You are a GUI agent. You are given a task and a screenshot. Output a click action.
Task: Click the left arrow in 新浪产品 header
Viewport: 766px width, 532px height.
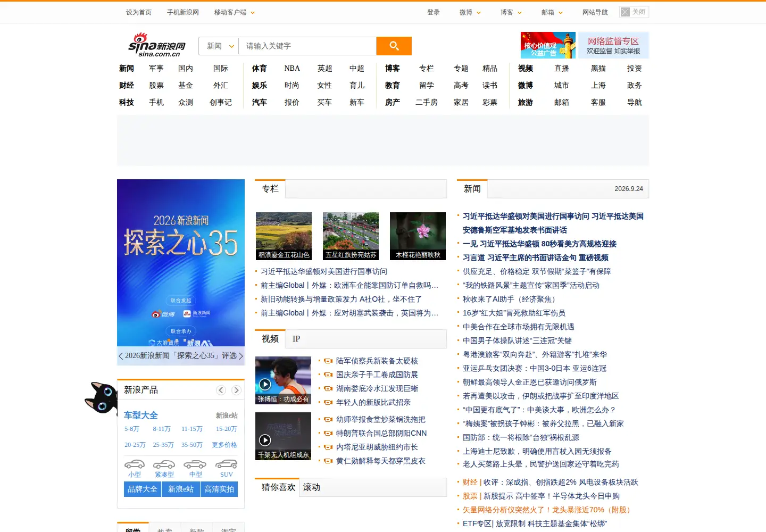coord(221,390)
